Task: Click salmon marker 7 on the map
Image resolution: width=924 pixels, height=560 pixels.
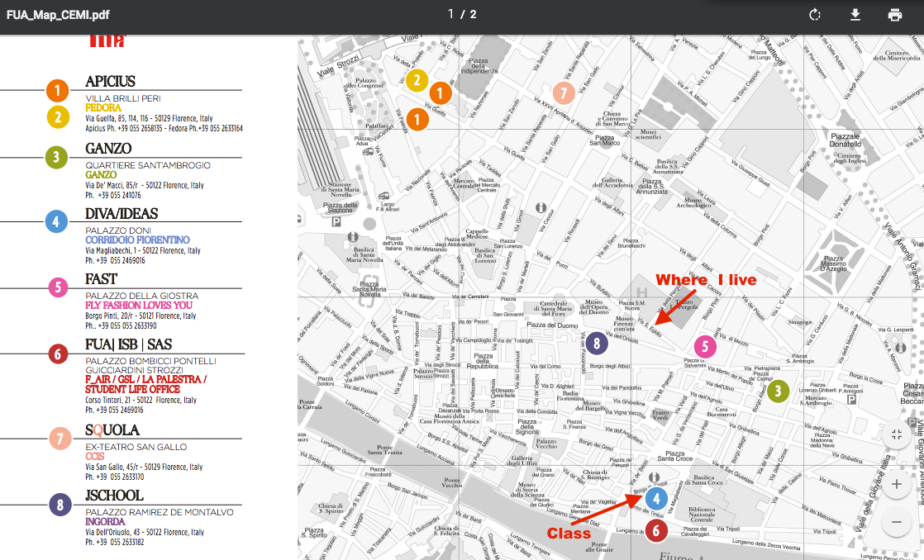Action: click(564, 93)
